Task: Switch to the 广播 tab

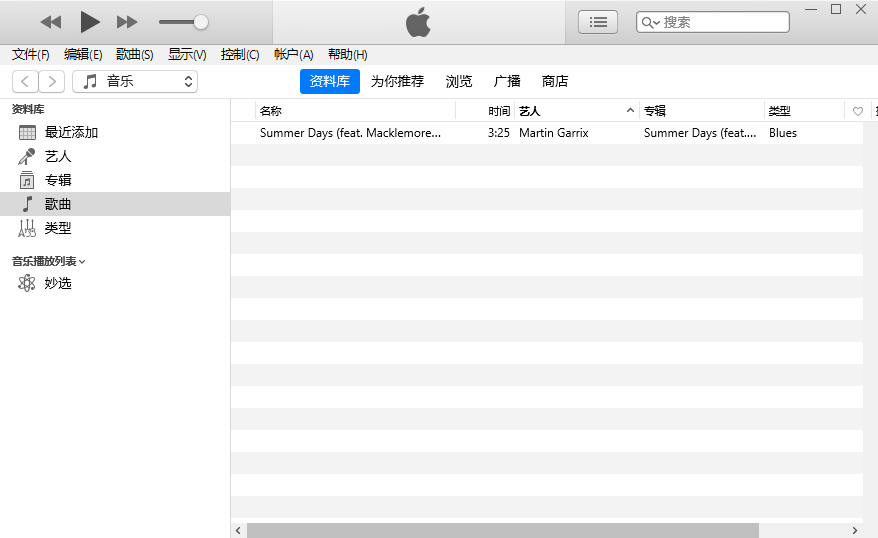Action: pos(507,81)
